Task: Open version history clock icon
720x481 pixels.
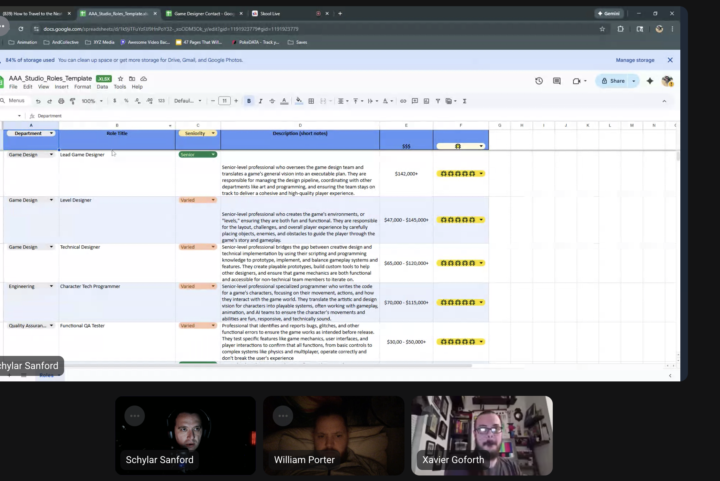Action: (x=539, y=81)
